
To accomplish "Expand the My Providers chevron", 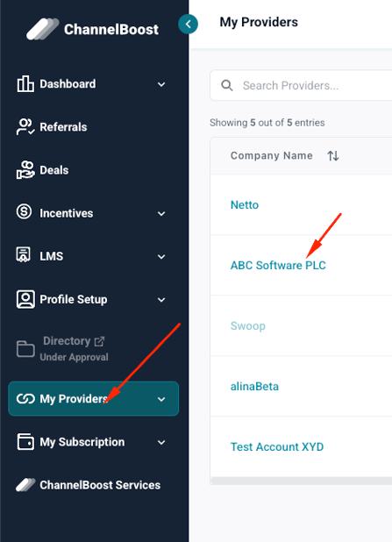I will tap(161, 399).
